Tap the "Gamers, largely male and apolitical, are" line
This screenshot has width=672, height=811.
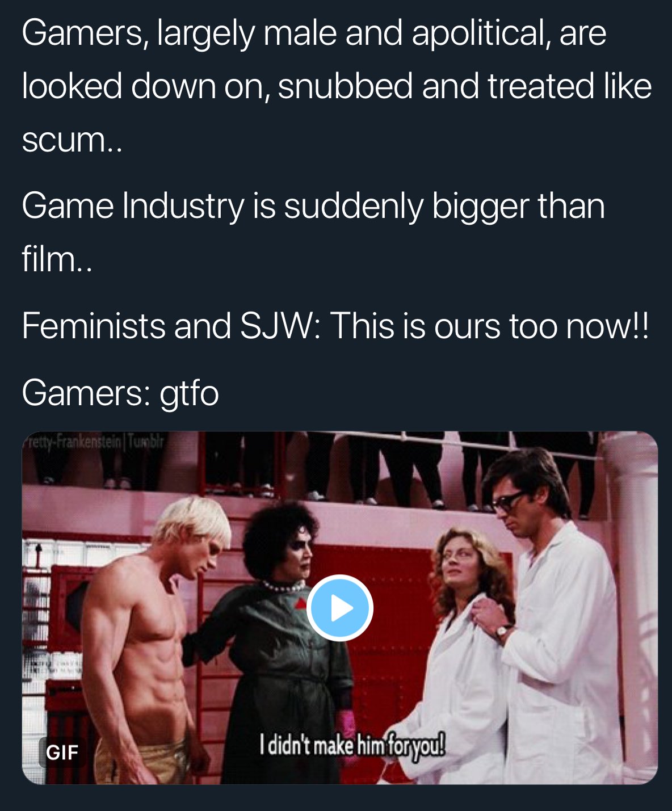click(x=314, y=33)
